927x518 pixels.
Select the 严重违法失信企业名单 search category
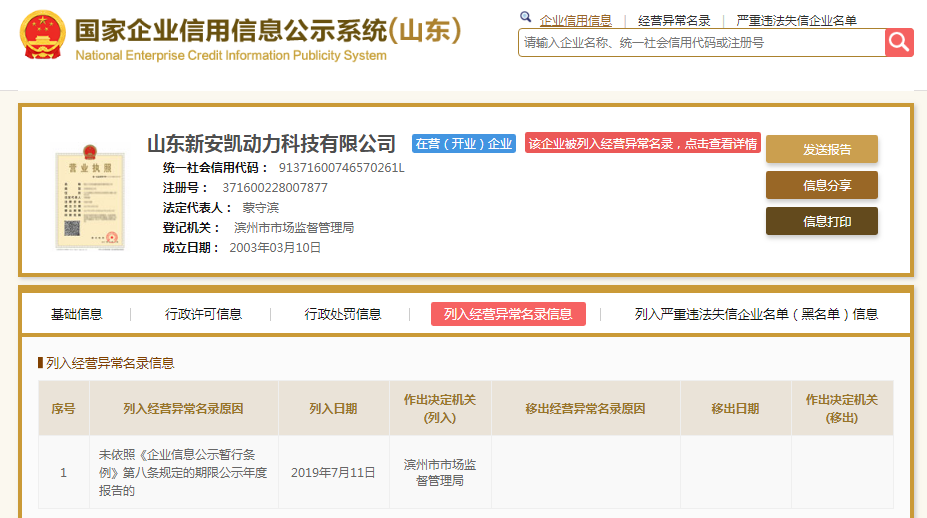click(796, 20)
